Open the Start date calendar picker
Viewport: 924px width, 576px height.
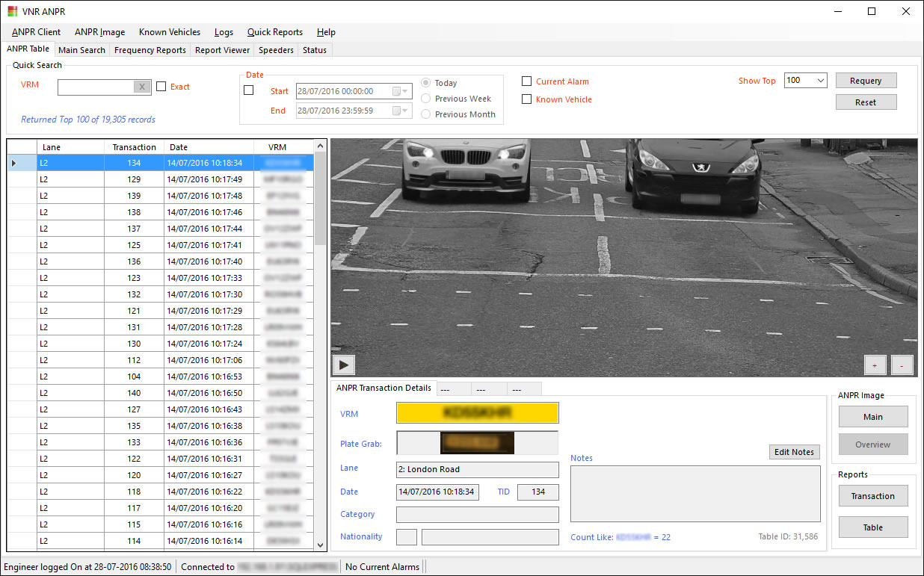[x=401, y=91]
